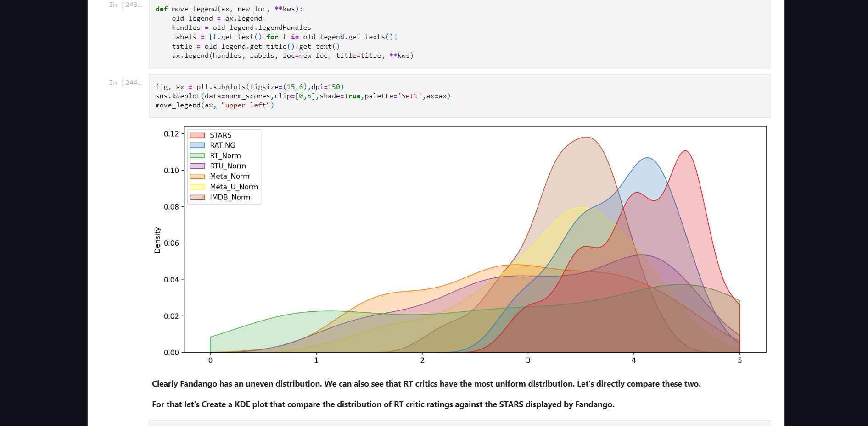Click the ax.legend(handles, labels...) code line
Image resolution: width=868 pixels, height=426 pixels.
(x=292, y=56)
